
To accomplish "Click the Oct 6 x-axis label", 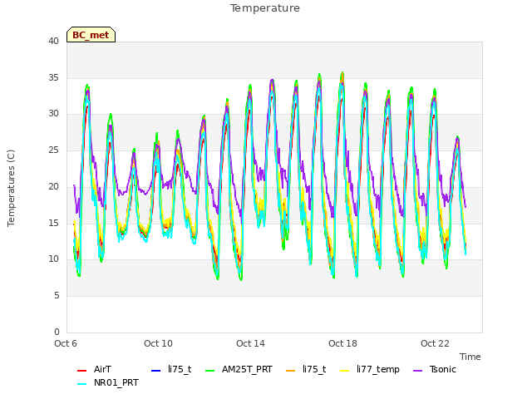I will click(66, 343).
